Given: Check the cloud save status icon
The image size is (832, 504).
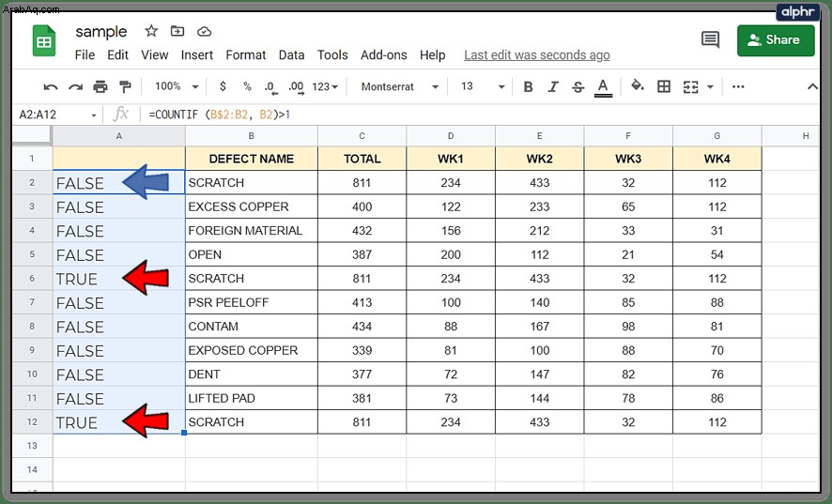Looking at the screenshot, I should point(205,32).
